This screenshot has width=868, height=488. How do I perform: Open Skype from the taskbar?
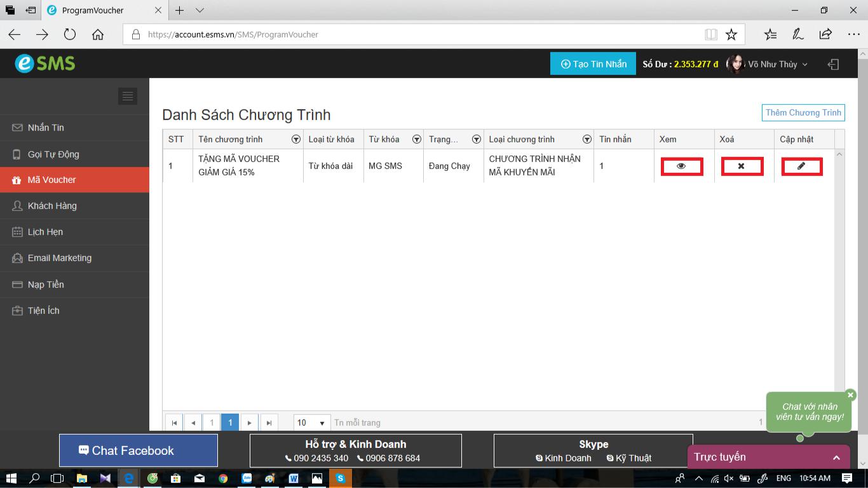(x=341, y=478)
